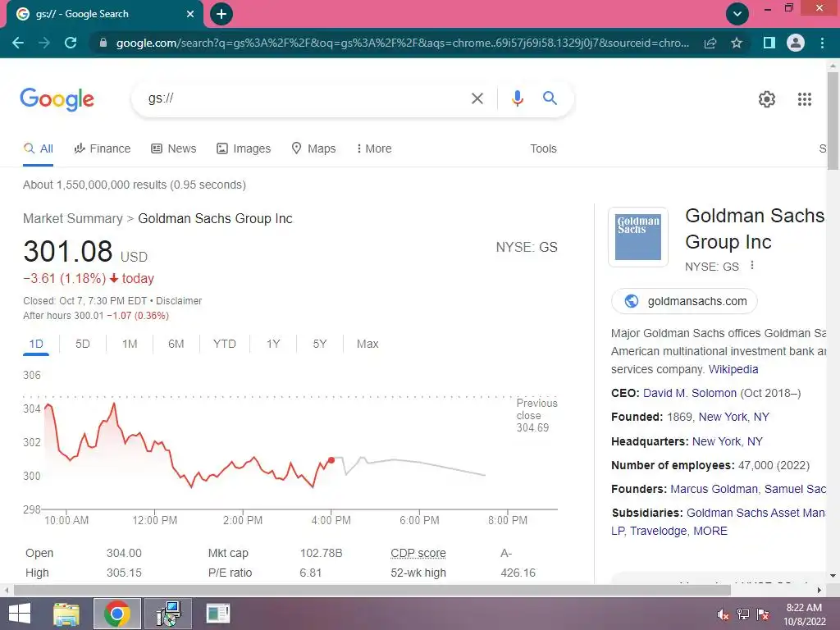Select the 1Y chart range
840x630 pixels.
click(273, 344)
